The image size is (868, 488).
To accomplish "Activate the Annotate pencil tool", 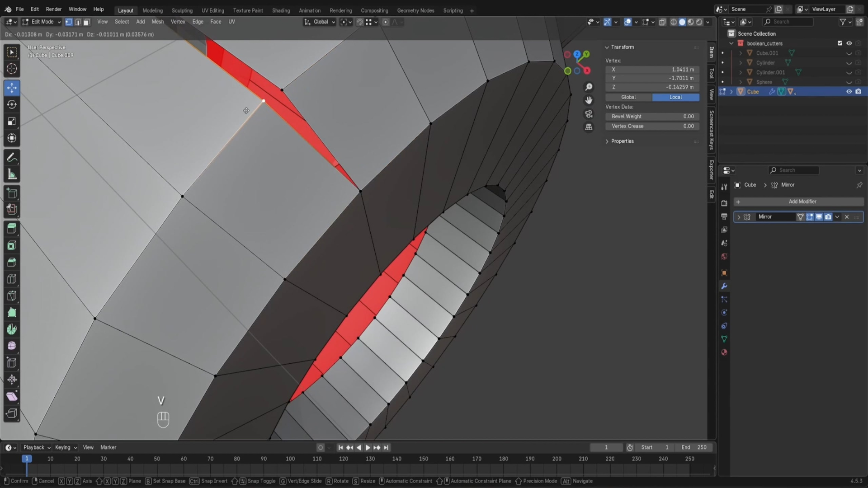I will point(12,158).
